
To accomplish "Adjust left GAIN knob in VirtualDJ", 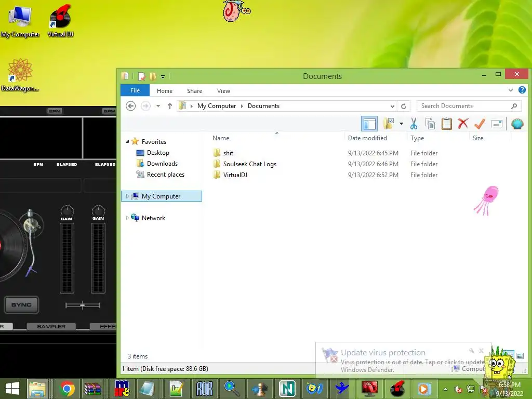I will (67, 211).
